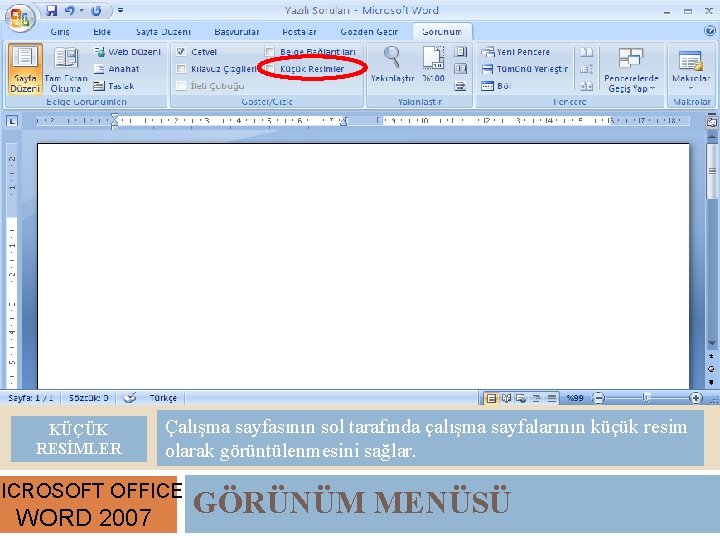Click Select Browse Object button

coord(712,369)
